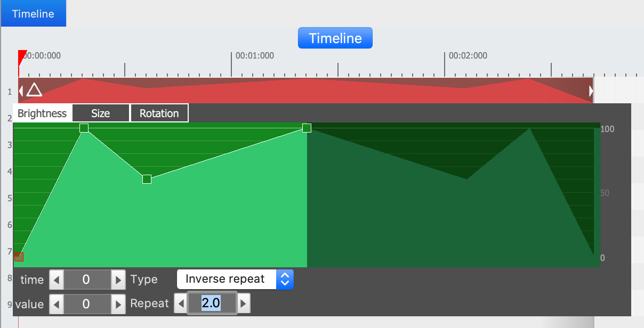
Task: Click the blue Timeline button in the center
Action: [335, 38]
